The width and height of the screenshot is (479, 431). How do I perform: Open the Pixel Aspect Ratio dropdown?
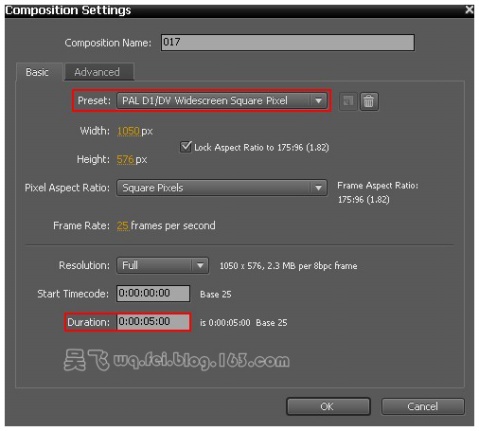[x=222, y=188]
